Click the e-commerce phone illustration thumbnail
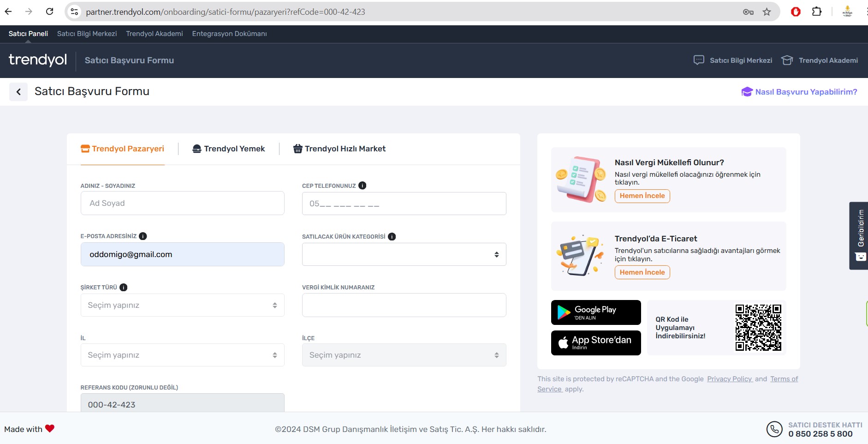 point(581,255)
